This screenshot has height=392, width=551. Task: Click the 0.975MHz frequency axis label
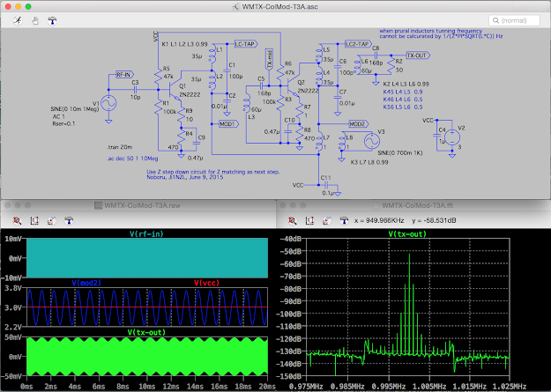pyautogui.click(x=306, y=387)
